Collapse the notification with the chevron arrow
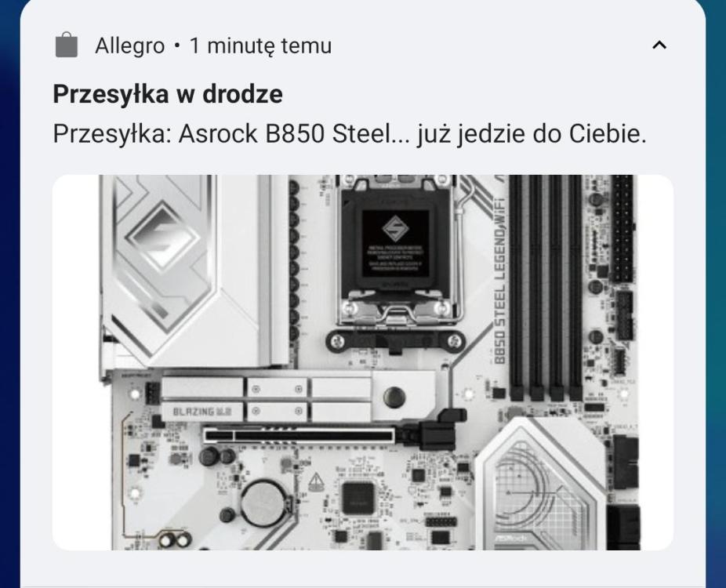726x588 pixels. tap(659, 45)
